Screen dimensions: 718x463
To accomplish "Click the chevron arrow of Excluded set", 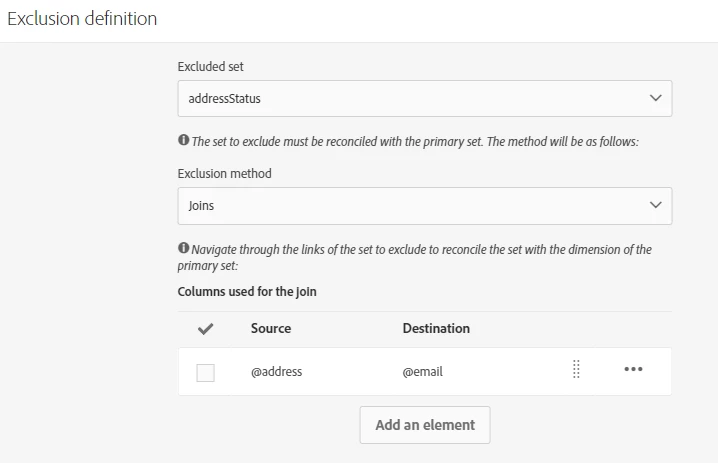I will point(656,98).
